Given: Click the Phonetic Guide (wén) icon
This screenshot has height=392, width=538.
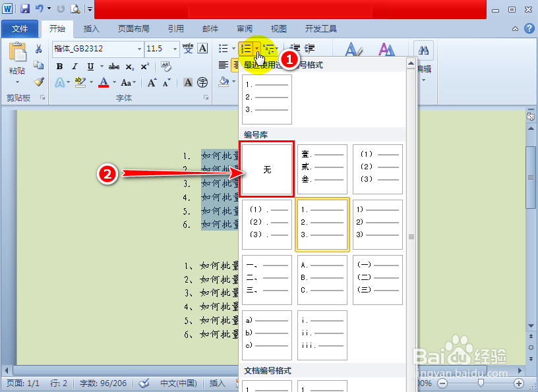Looking at the screenshot, I should [x=188, y=48].
